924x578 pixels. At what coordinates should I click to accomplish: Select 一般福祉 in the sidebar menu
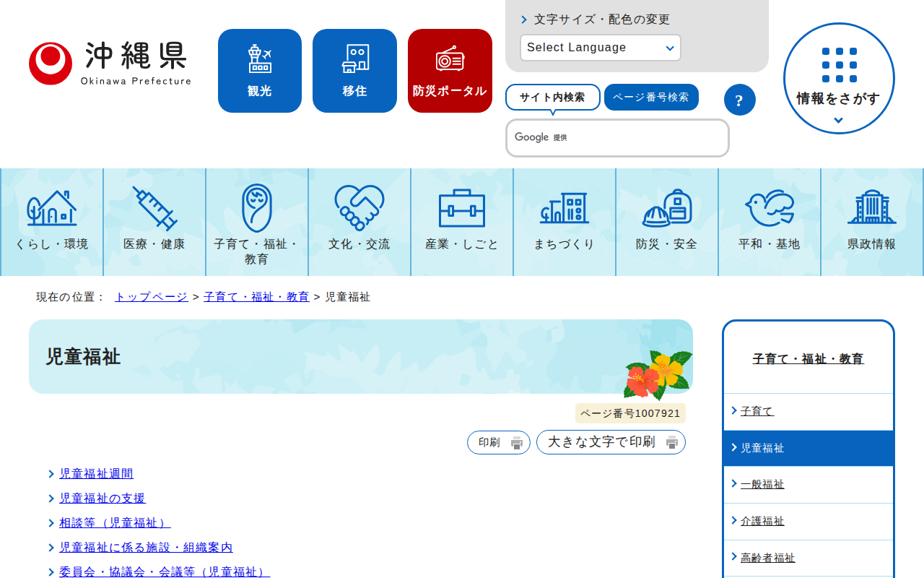point(808,485)
